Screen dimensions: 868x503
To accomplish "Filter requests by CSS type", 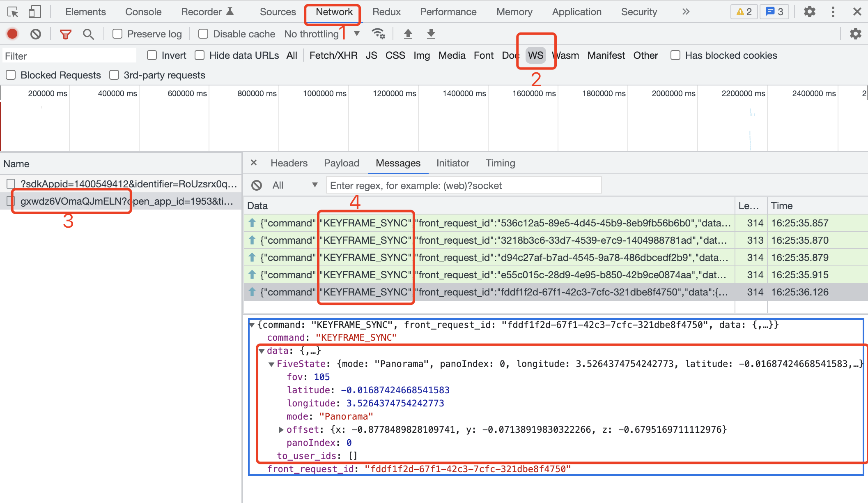I will [x=395, y=55].
